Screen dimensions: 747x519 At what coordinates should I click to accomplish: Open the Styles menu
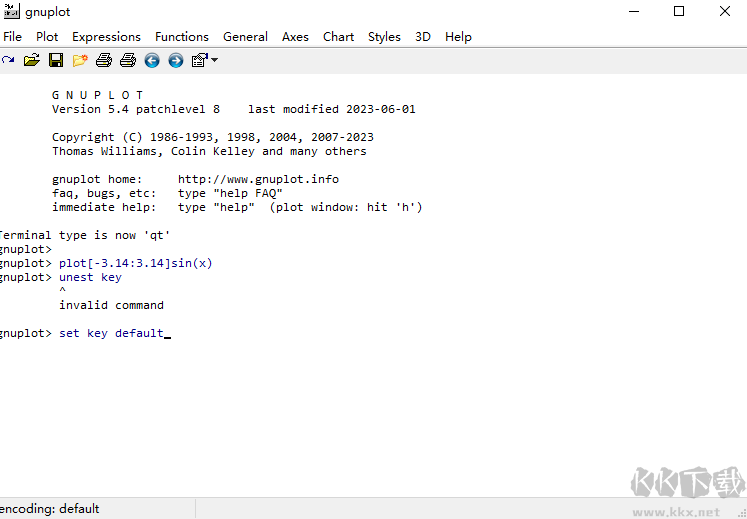(x=384, y=36)
